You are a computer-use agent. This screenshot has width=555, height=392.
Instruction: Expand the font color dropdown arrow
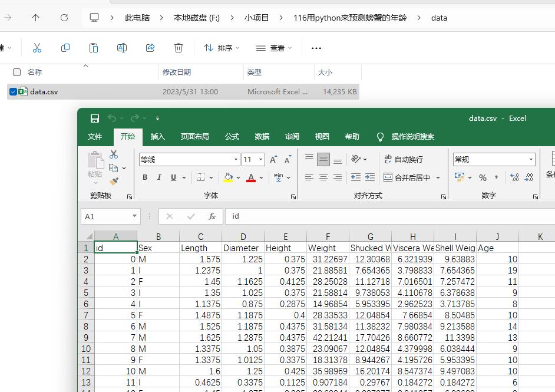click(x=261, y=177)
